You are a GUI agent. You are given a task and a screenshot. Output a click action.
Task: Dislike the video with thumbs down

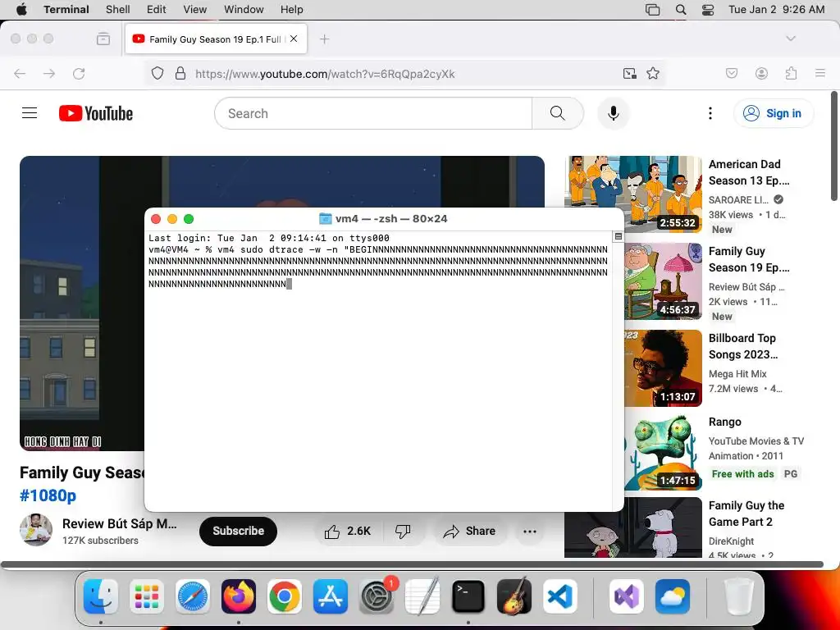(402, 531)
